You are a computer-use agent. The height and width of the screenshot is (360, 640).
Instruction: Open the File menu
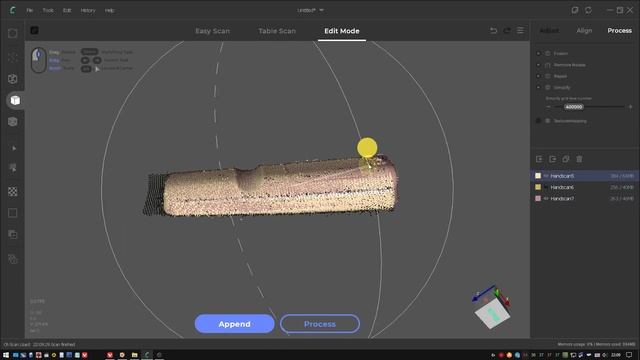point(30,10)
